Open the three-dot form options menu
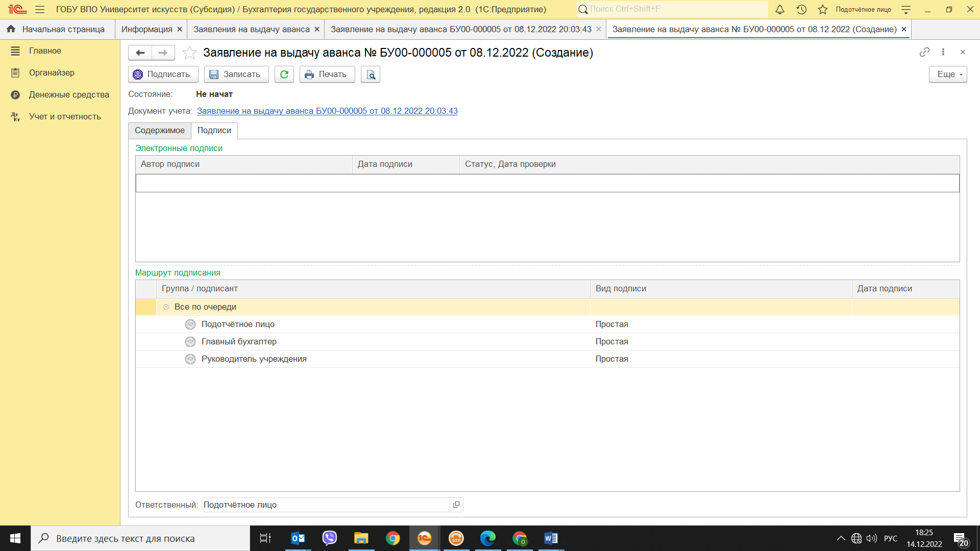The image size is (980, 551). [943, 52]
